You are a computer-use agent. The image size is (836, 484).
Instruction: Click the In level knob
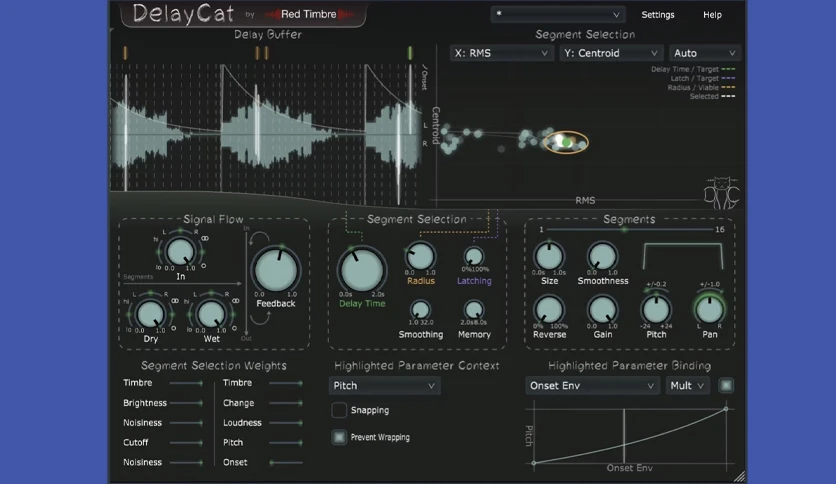coord(180,252)
